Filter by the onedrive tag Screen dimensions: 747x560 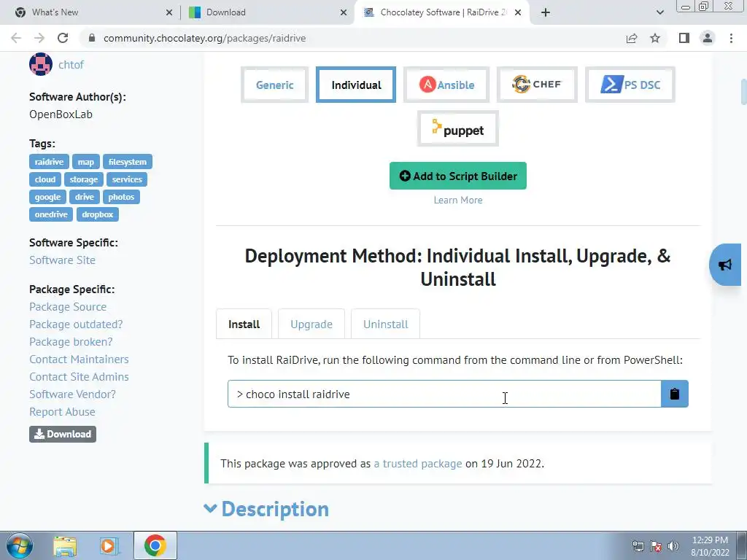(51, 214)
